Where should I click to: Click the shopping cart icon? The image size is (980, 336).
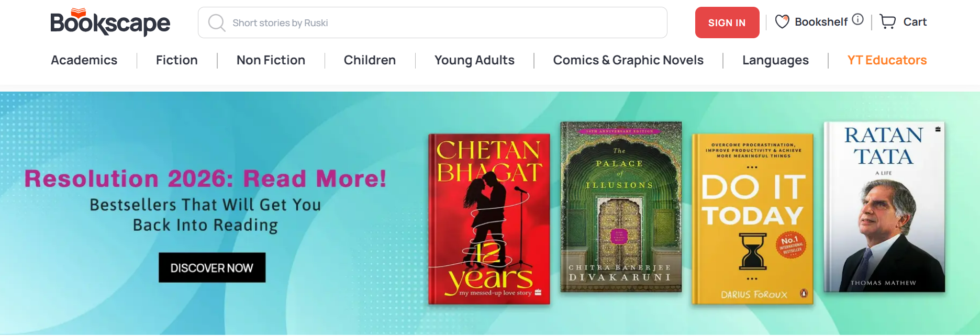(x=888, y=21)
